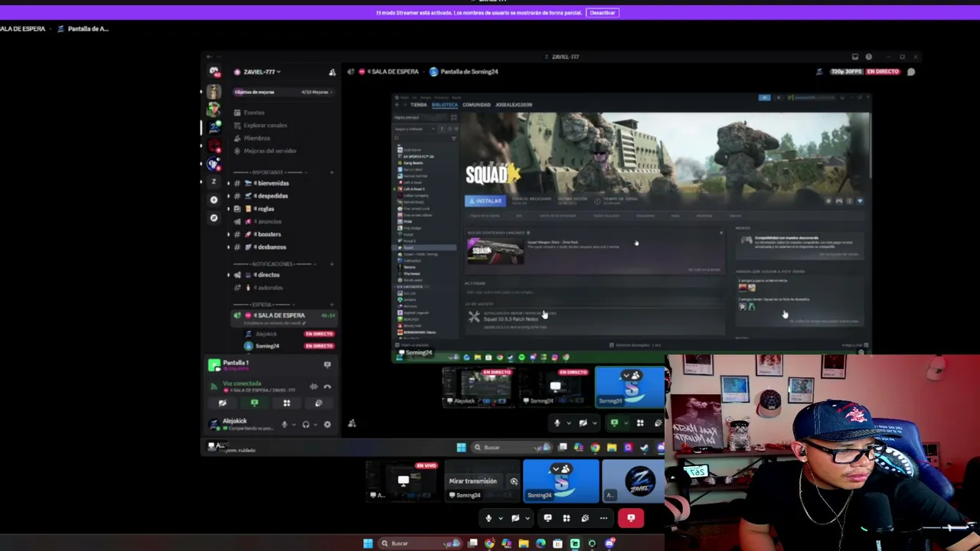Toggle deafen headphones in Alejokick's user panel
Viewport: 980px width, 551px height.
305,425
